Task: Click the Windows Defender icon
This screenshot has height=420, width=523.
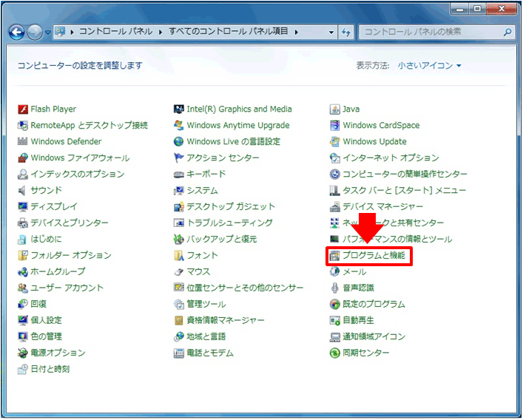Action: [x=23, y=142]
